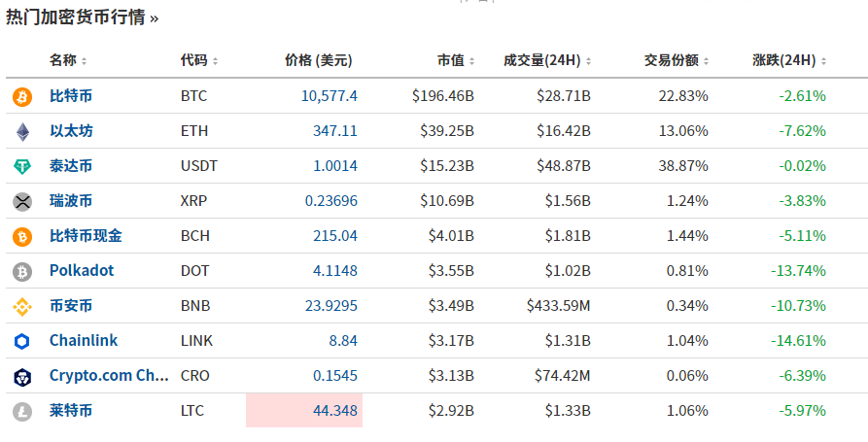Click highlighted Litecoin price 44.348
Image resolution: width=868 pixels, height=442 pixels.
coord(304,411)
